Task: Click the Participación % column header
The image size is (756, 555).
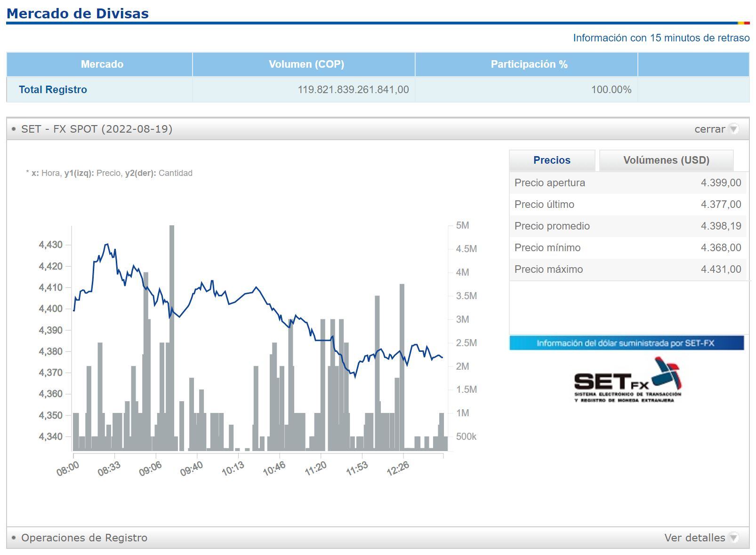Action: click(x=529, y=64)
